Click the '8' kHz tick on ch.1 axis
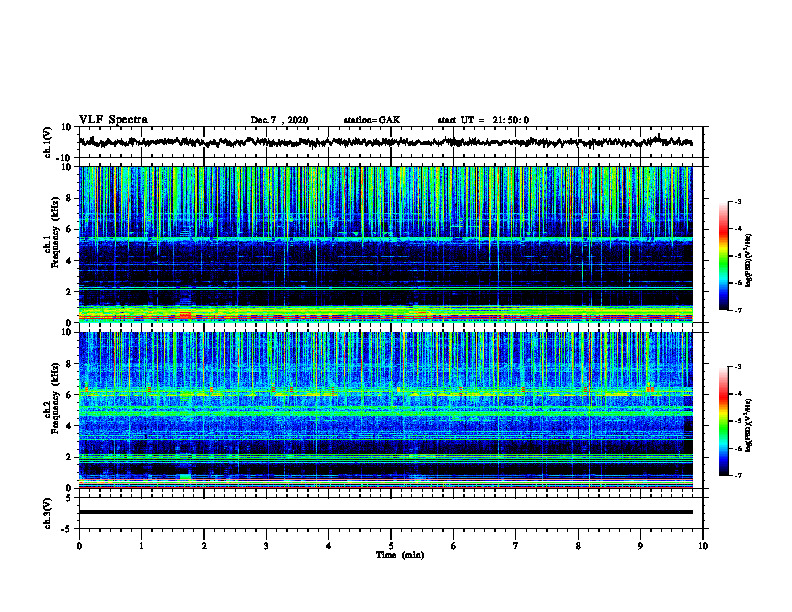This screenshot has width=792, height=612. [x=70, y=198]
